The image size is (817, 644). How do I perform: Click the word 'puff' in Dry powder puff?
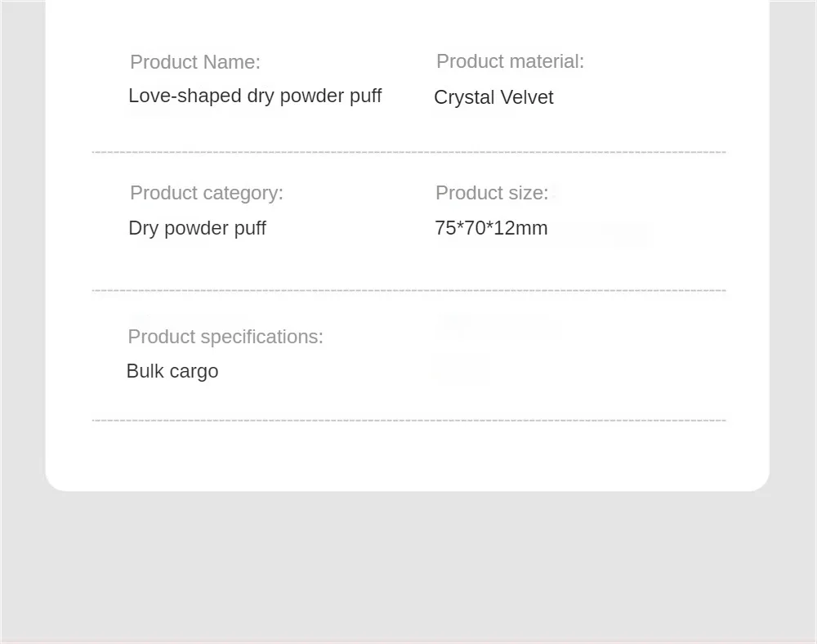250,228
